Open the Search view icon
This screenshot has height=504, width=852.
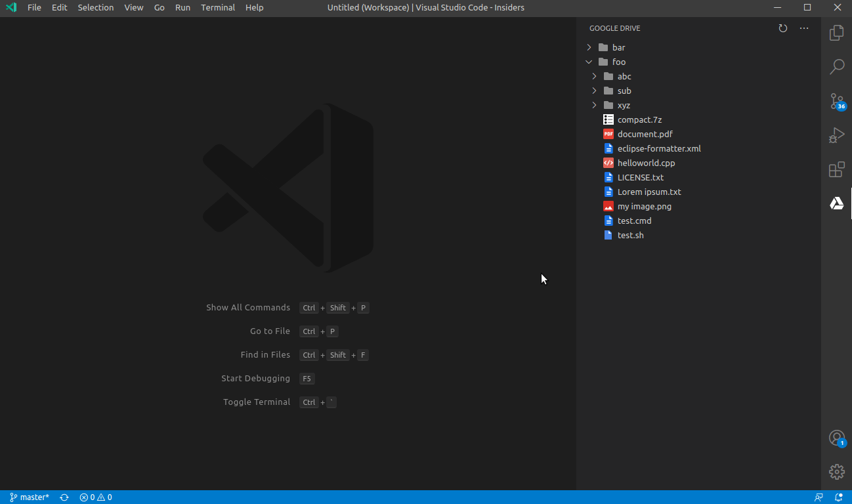836,67
